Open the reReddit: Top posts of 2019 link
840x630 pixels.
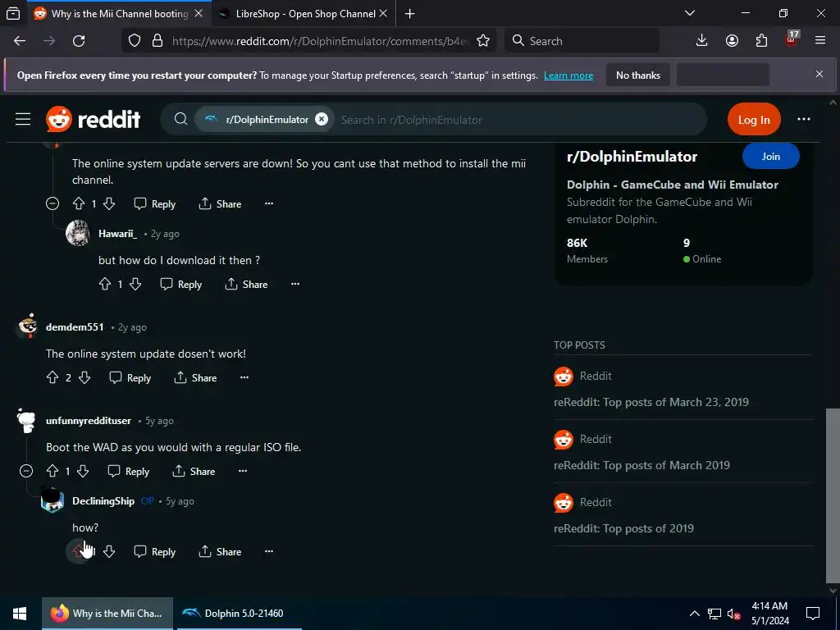pos(623,528)
